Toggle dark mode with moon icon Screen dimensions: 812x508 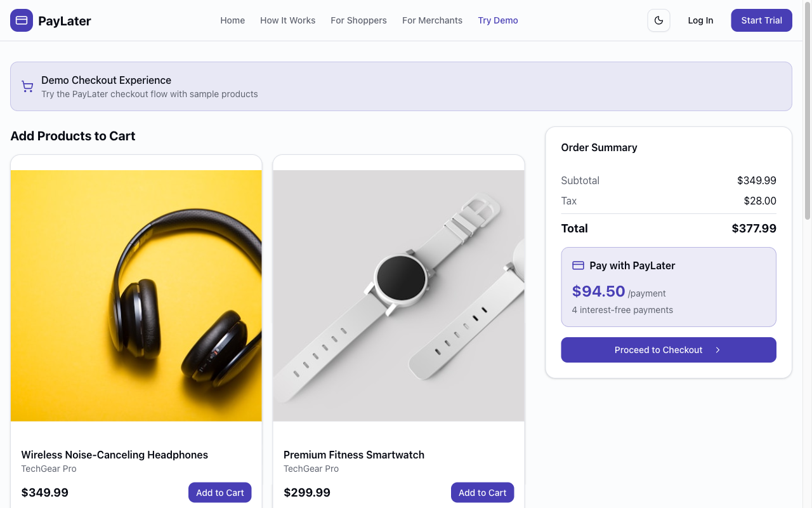click(x=658, y=20)
